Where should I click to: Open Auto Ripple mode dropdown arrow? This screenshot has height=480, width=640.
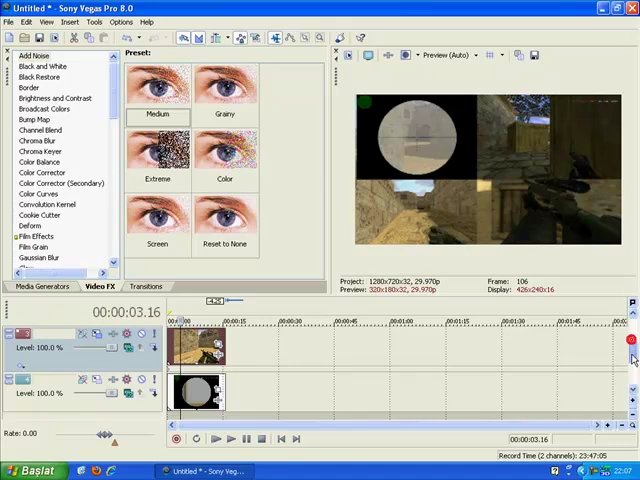[x=228, y=38]
